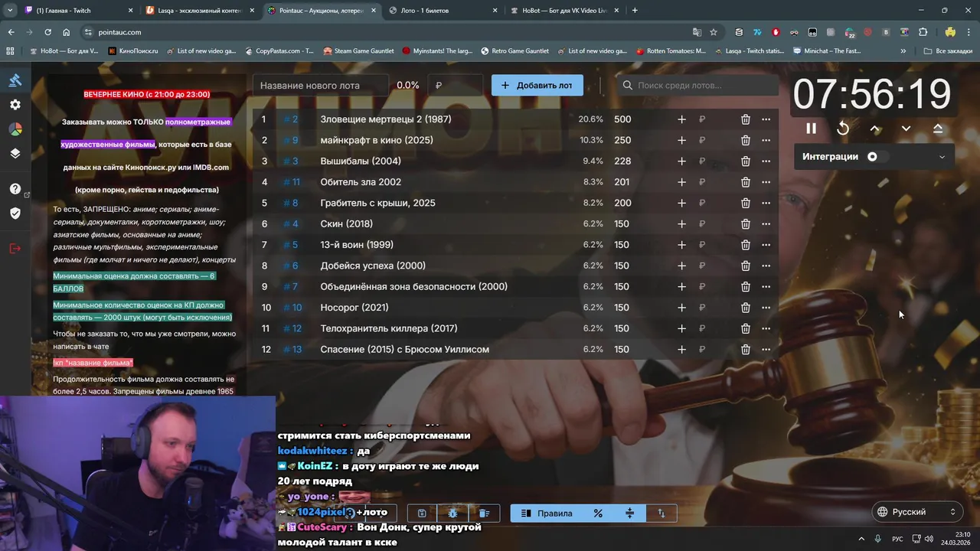
Task: Click the РУС keyboard language indicator
Action: [897, 539]
